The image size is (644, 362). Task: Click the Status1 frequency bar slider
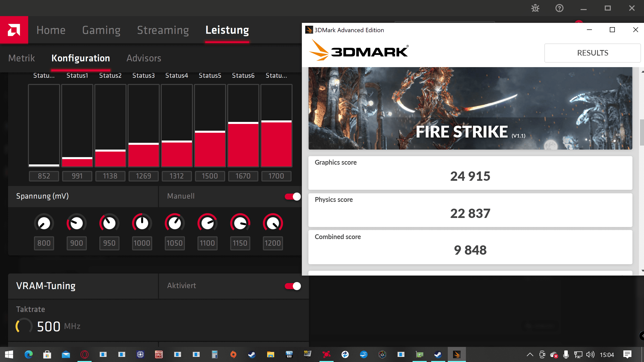pos(77,126)
